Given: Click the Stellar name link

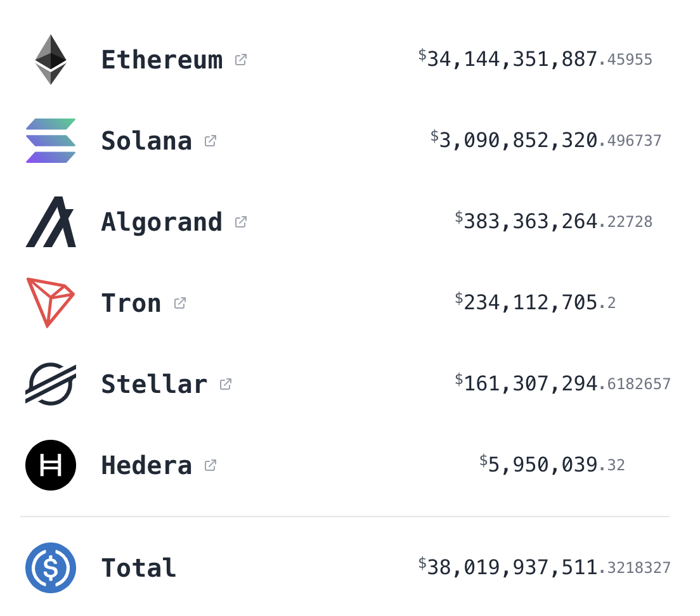Looking at the screenshot, I should click(x=155, y=385).
